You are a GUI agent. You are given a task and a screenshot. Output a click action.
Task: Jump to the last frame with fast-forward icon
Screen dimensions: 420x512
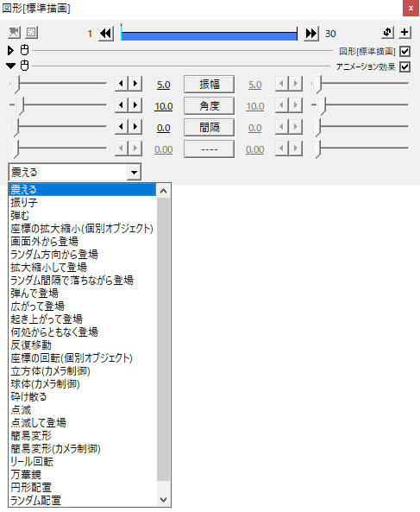311,34
